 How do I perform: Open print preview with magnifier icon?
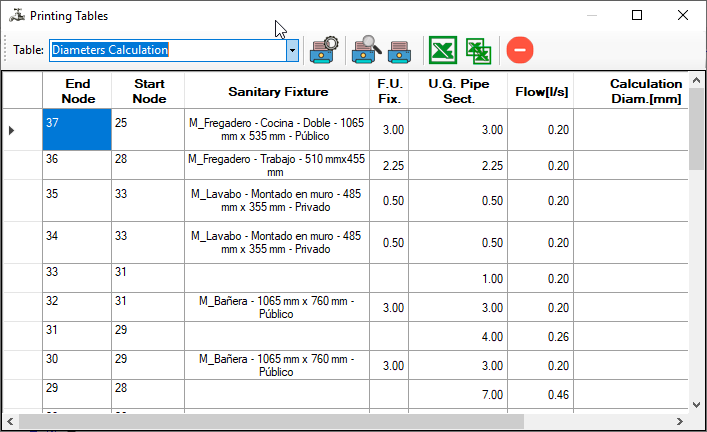[x=366, y=50]
